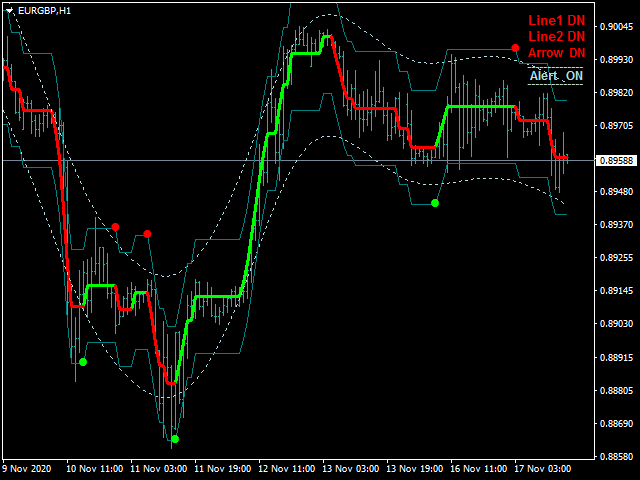Click the Line2 DN label
The image size is (640, 480).
tap(557, 36)
